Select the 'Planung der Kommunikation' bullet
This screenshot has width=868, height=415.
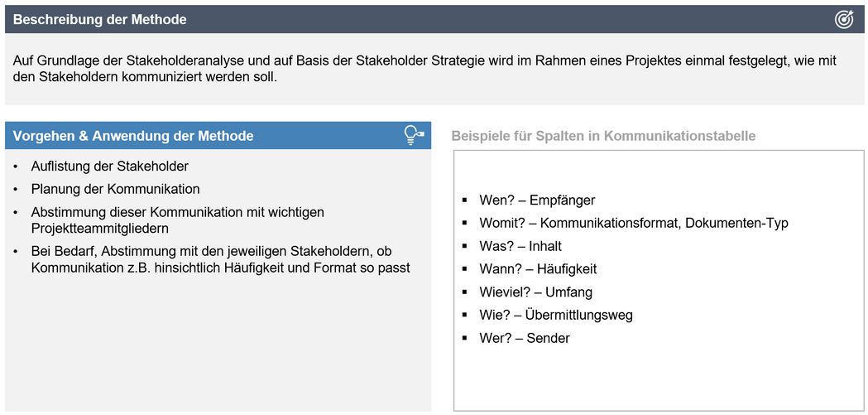(x=116, y=189)
